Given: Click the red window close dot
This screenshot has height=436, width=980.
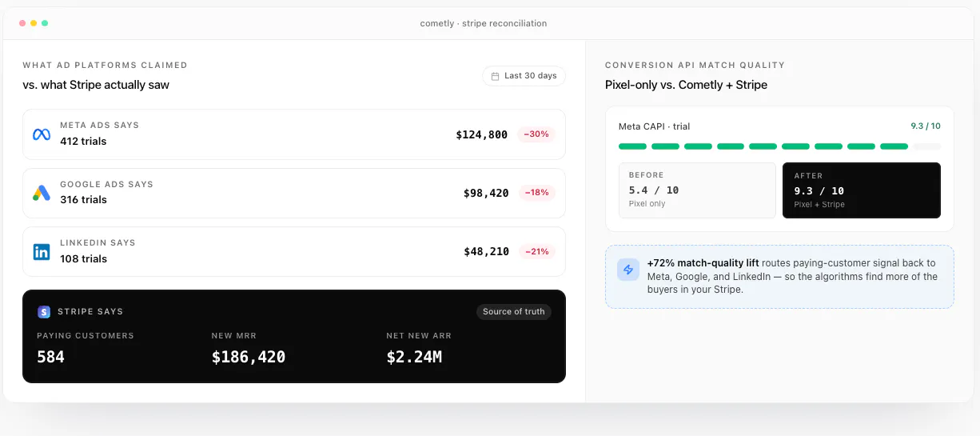Looking at the screenshot, I should coord(22,23).
